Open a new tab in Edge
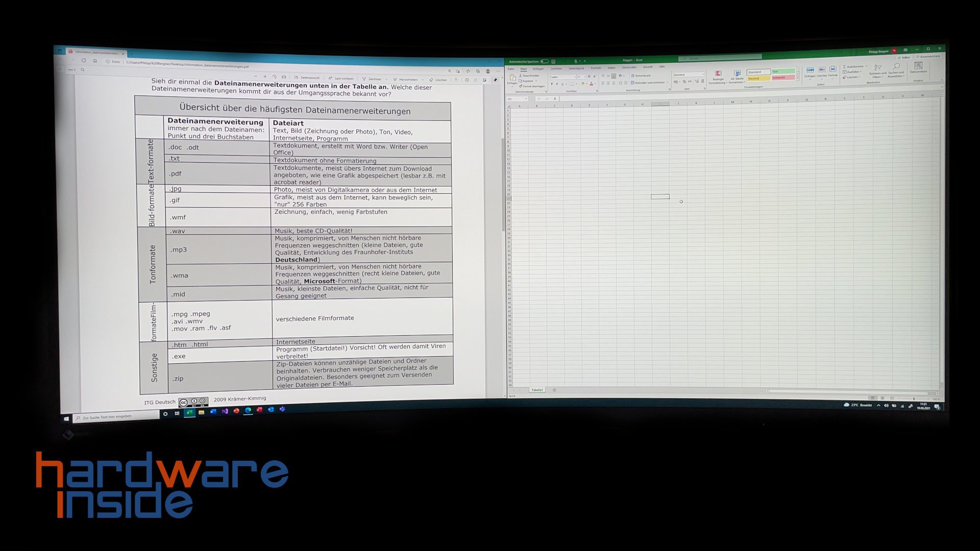The image size is (980, 551). coord(132,54)
